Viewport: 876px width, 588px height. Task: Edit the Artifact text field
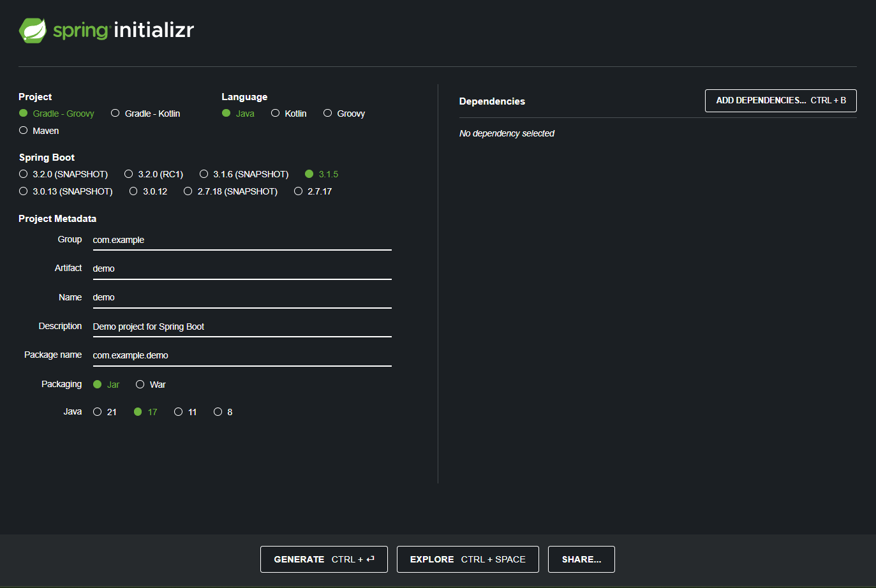pyautogui.click(x=242, y=268)
